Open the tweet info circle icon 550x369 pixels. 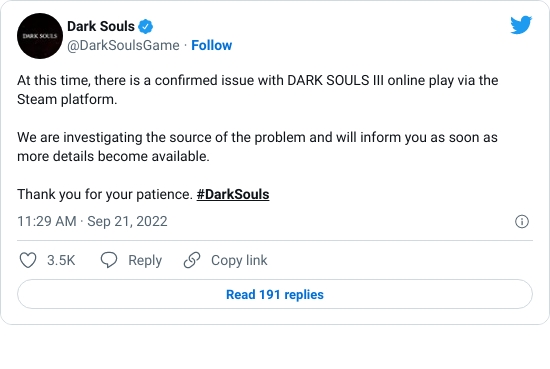click(522, 221)
